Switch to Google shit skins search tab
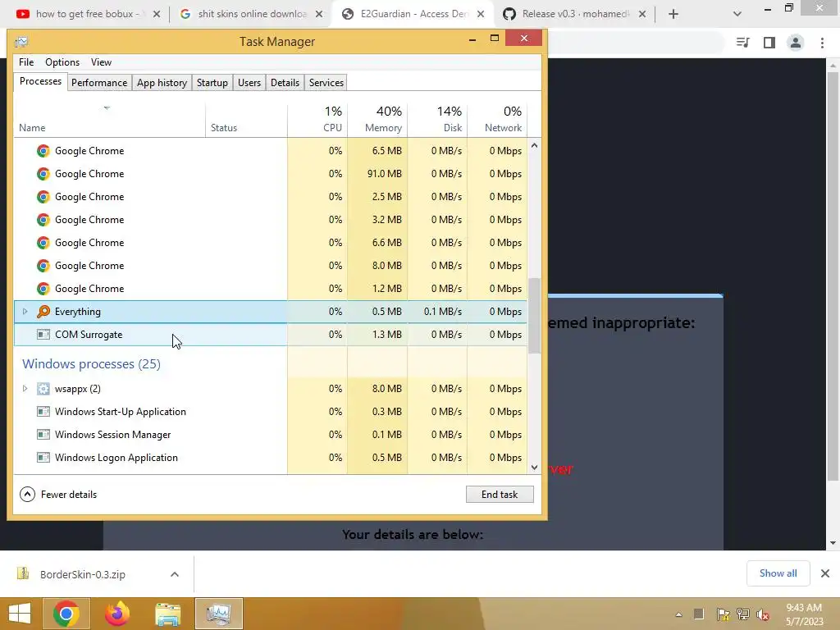840x630 pixels. (x=251, y=14)
